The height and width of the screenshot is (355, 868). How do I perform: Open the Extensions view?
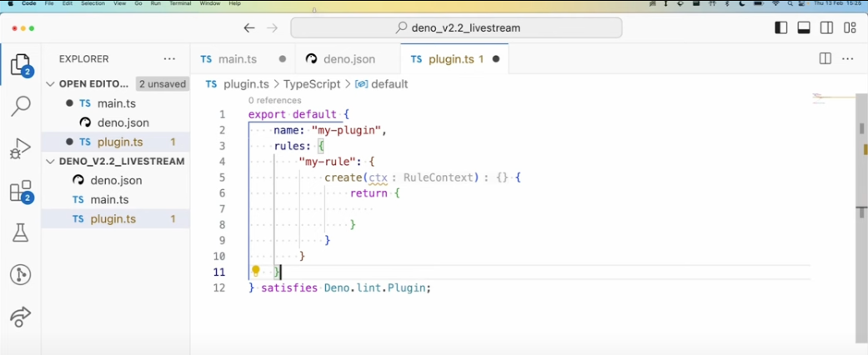[21, 192]
